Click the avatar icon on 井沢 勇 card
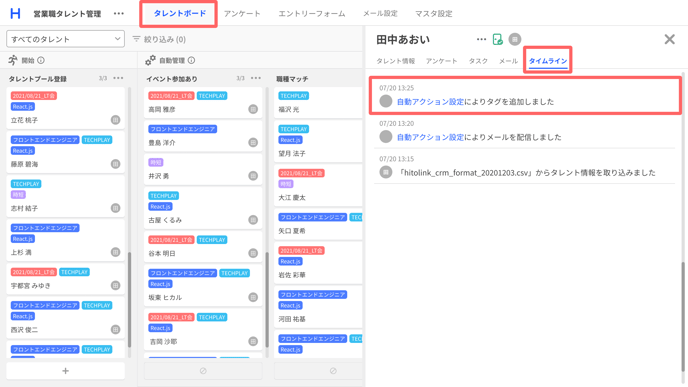This screenshot has height=387, width=688. pyautogui.click(x=253, y=176)
